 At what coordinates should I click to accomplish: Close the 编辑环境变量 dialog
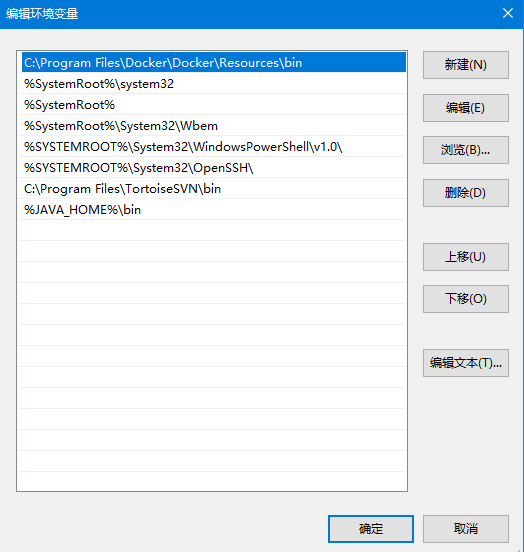point(507,13)
